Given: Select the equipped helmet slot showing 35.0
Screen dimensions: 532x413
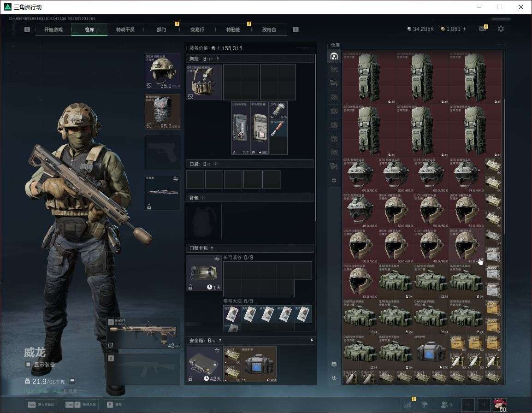Looking at the screenshot, I should pyautogui.click(x=163, y=71).
